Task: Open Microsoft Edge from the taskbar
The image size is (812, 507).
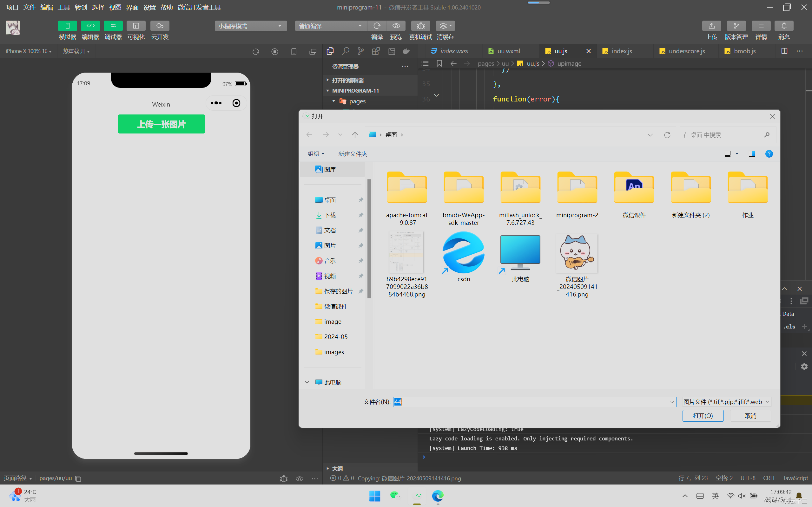Action: click(x=438, y=496)
